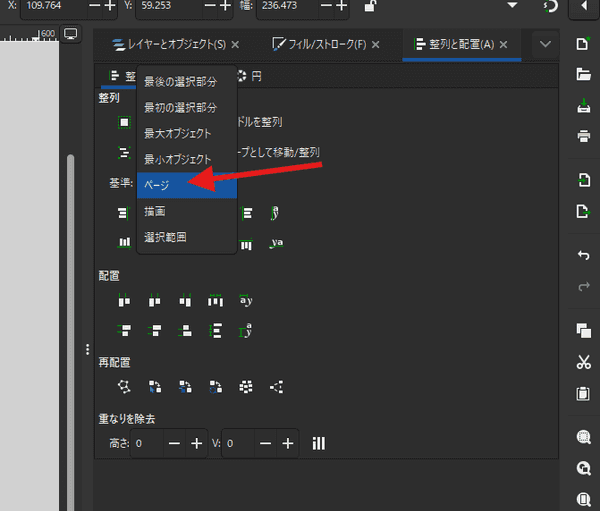Select ページ in the alignment reference dropdown
Screen dimensions: 600x511
pos(186,185)
